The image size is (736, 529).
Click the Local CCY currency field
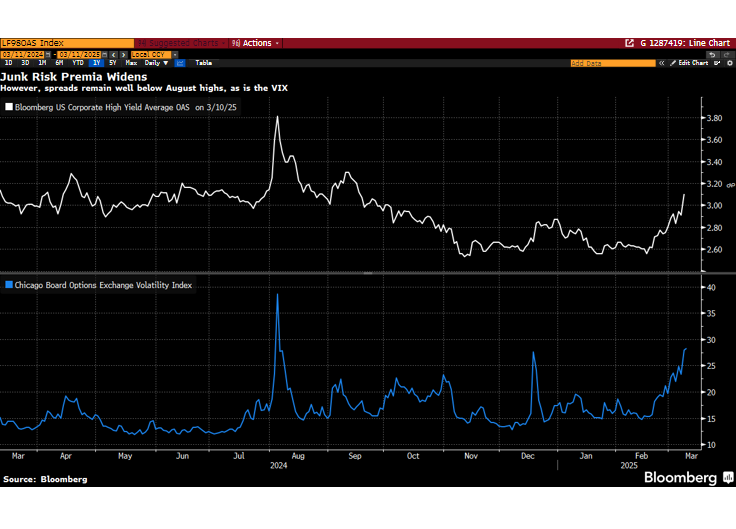(151, 55)
